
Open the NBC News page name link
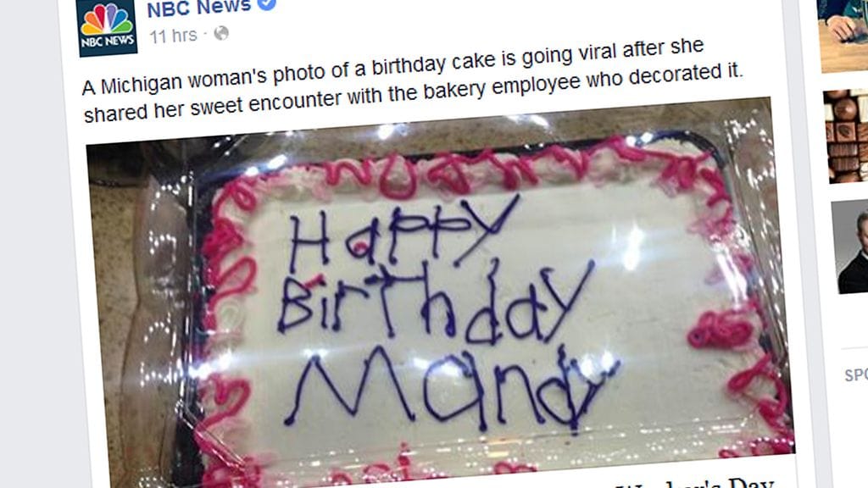[198, 8]
